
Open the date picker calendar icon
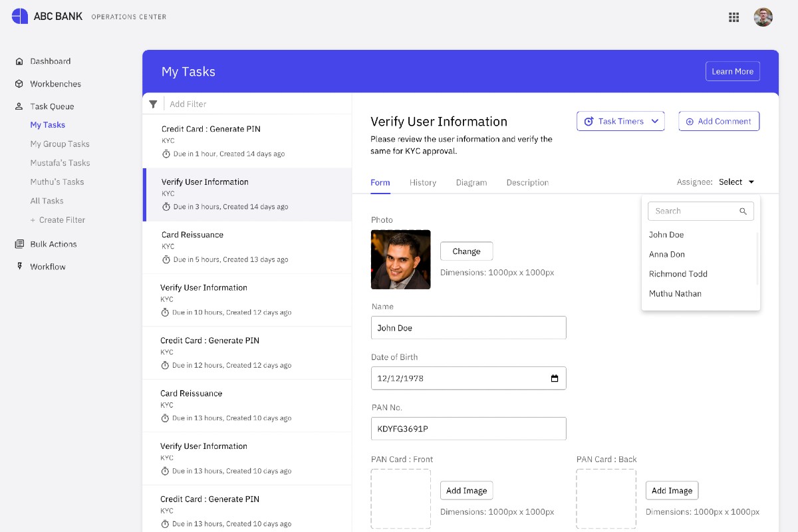555,378
